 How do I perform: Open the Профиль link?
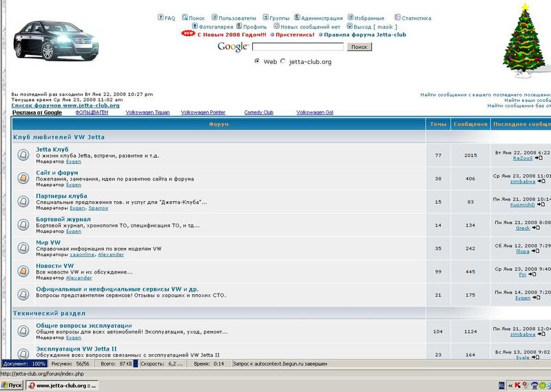tap(255, 27)
